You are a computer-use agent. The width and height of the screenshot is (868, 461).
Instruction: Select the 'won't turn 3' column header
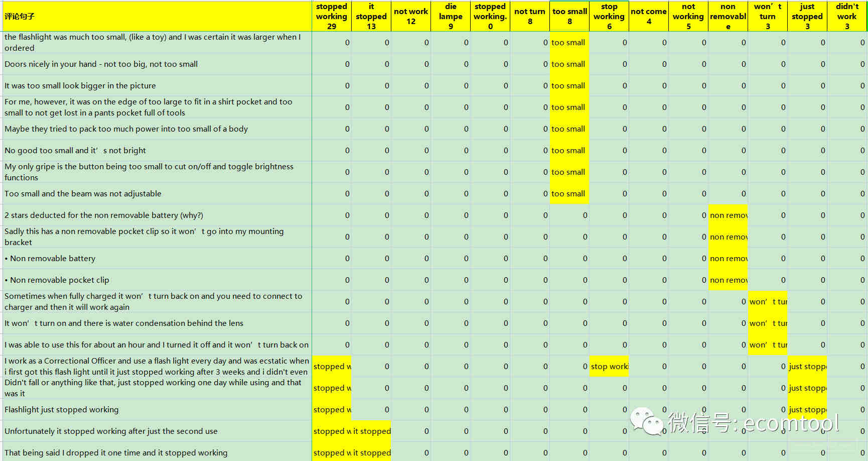768,16
